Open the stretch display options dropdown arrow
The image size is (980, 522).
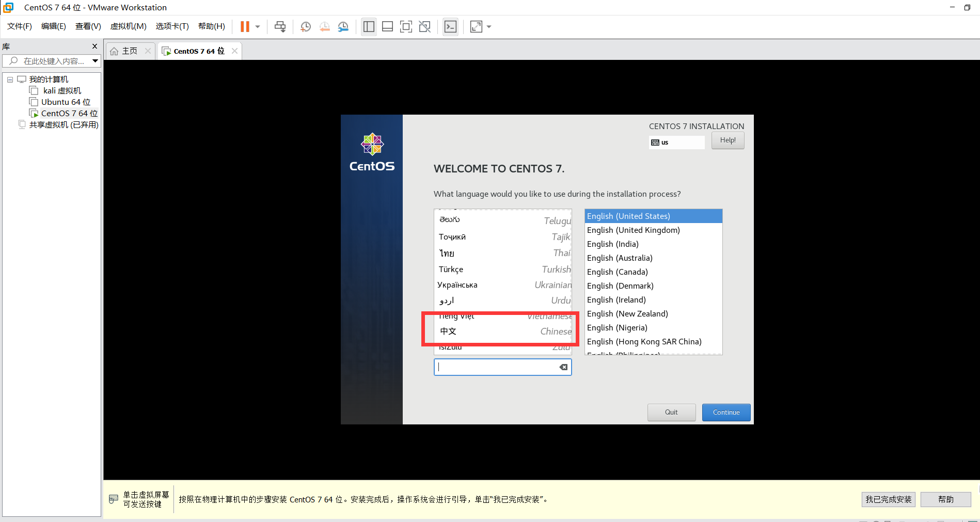pyautogui.click(x=489, y=27)
